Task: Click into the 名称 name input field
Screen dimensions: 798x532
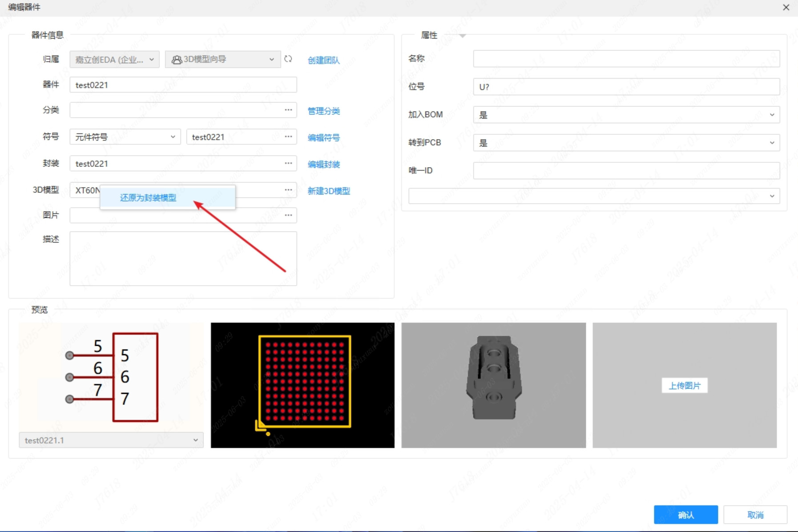Action: tap(626, 59)
